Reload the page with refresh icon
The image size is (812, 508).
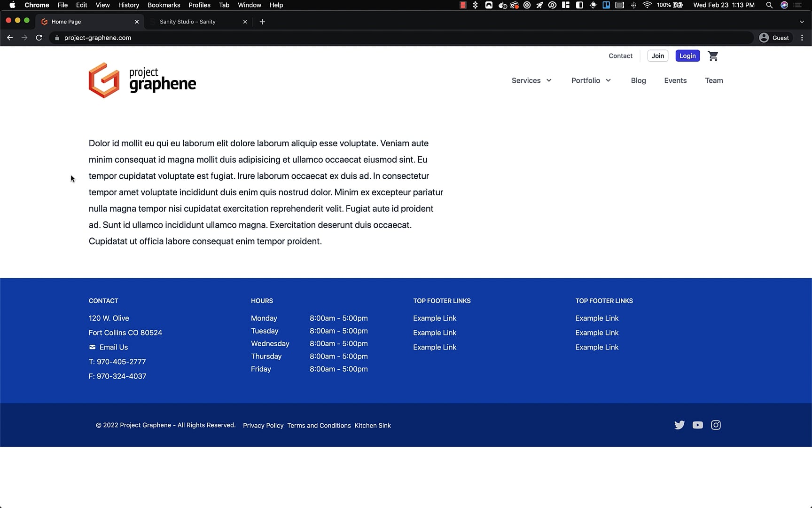pyautogui.click(x=39, y=38)
